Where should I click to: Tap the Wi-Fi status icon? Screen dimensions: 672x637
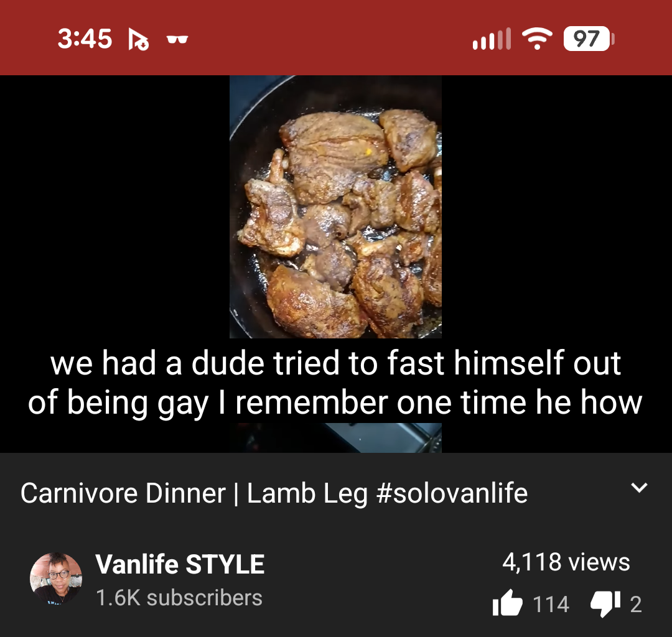pyautogui.click(x=537, y=39)
